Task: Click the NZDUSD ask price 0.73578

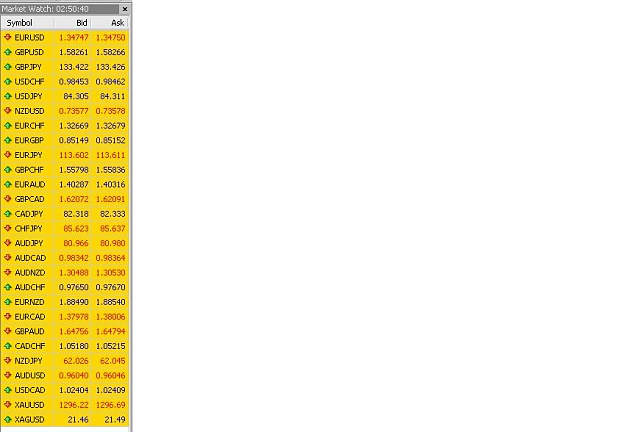Action: tap(110, 111)
